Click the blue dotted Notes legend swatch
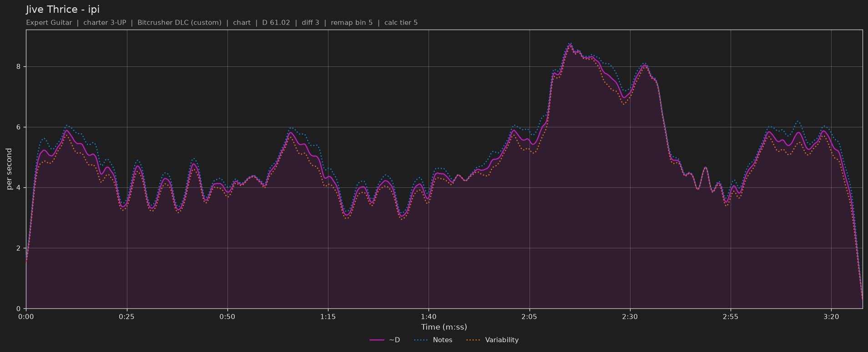This screenshot has height=352, width=868. (421, 340)
